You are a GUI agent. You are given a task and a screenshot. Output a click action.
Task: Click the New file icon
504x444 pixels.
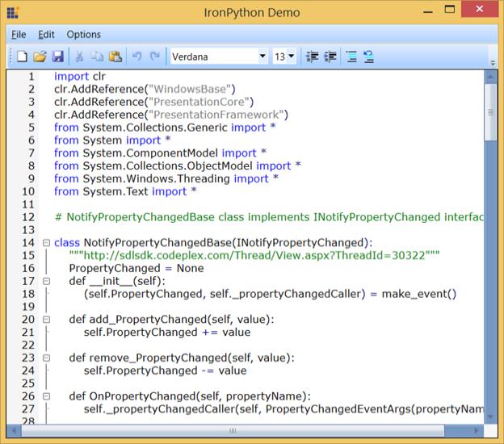pyautogui.click(x=22, y=57)
